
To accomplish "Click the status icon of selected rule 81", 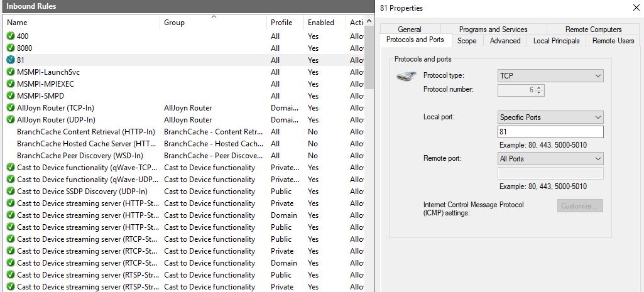I will (x=11, y=60).
